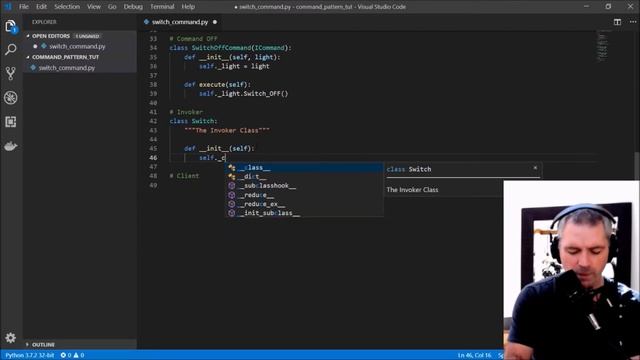640x360 pixels.
Task: Choose the __dict__ suggestion
Action: coord(304,177)
